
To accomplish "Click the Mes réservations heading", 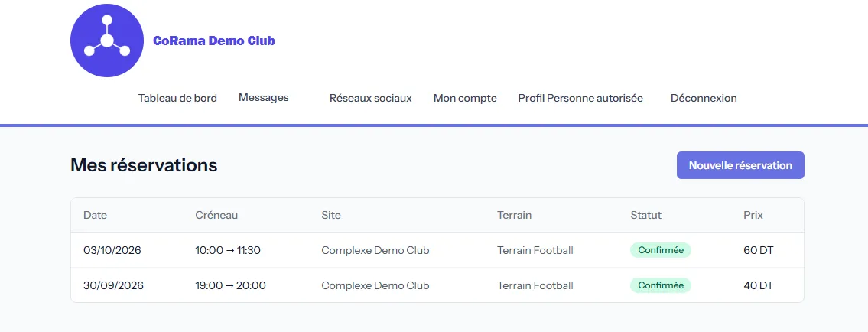I will pos(144,165).
